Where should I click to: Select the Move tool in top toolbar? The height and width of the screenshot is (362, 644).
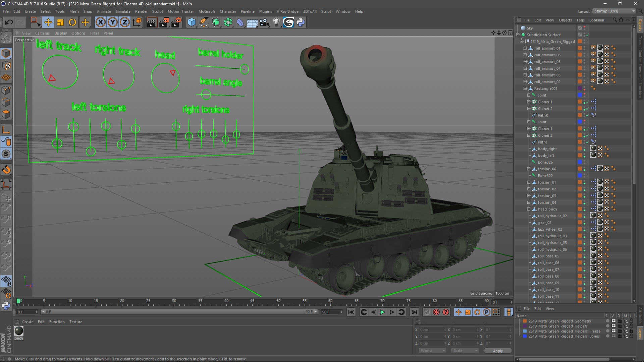click(x=48, y=22)
